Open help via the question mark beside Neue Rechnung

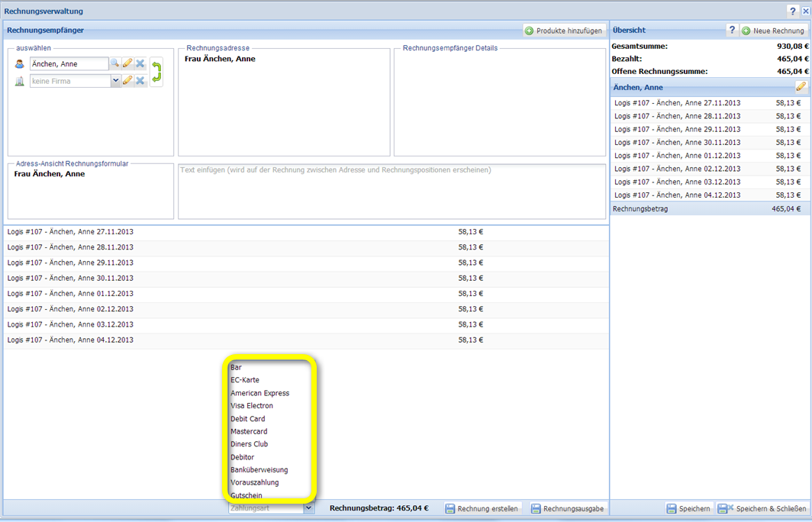[x=732, y=31]
